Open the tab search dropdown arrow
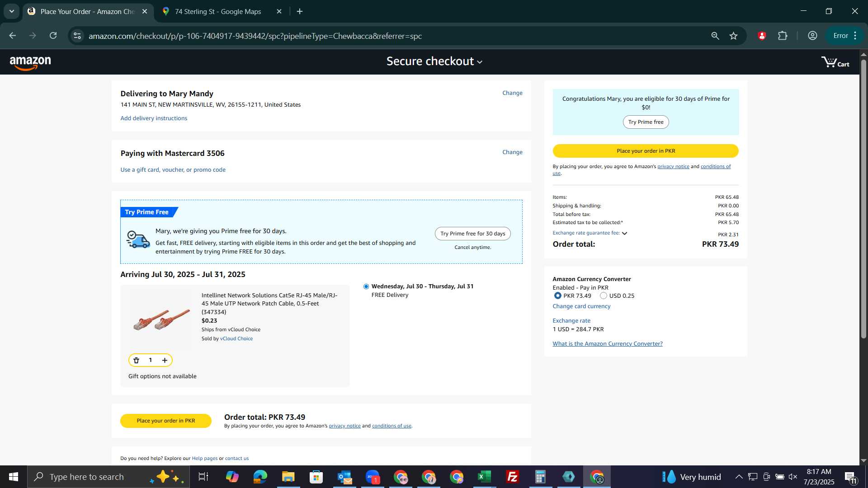Image resolution: width=868 pixels, height=488 pixels. click(x=11, y=11)
